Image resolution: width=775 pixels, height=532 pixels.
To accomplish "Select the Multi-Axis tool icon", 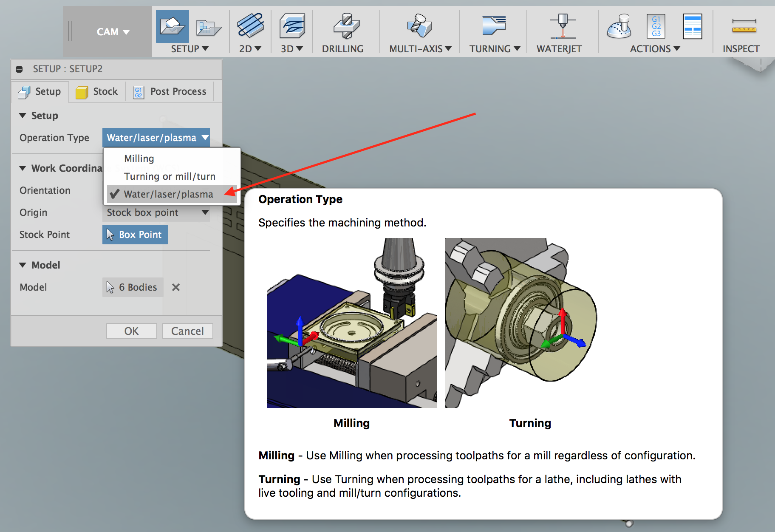I will [x=419, y=25].
